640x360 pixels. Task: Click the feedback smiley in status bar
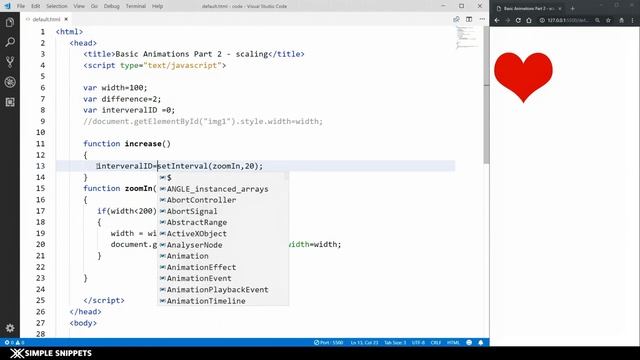pyautogui.click(x=469, y=342)
